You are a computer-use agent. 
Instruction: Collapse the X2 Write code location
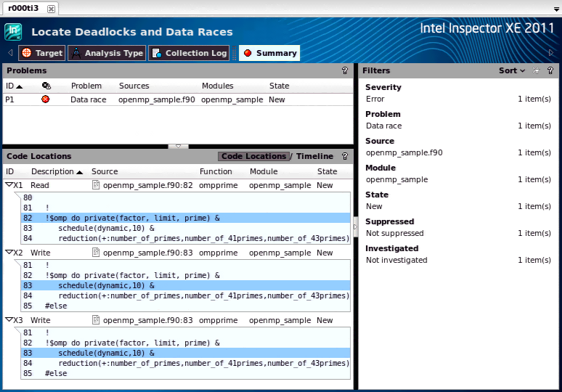[x=9, y=253]
